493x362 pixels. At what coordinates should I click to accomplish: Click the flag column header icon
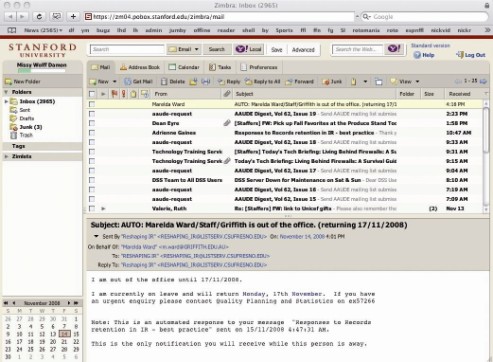(x=114, y=94)
